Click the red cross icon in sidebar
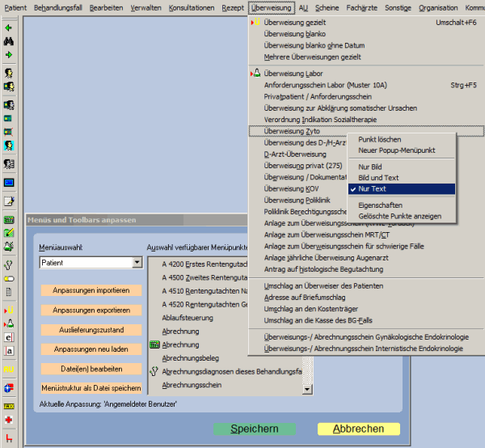This screenshot has height=448, width=485. 9,421
